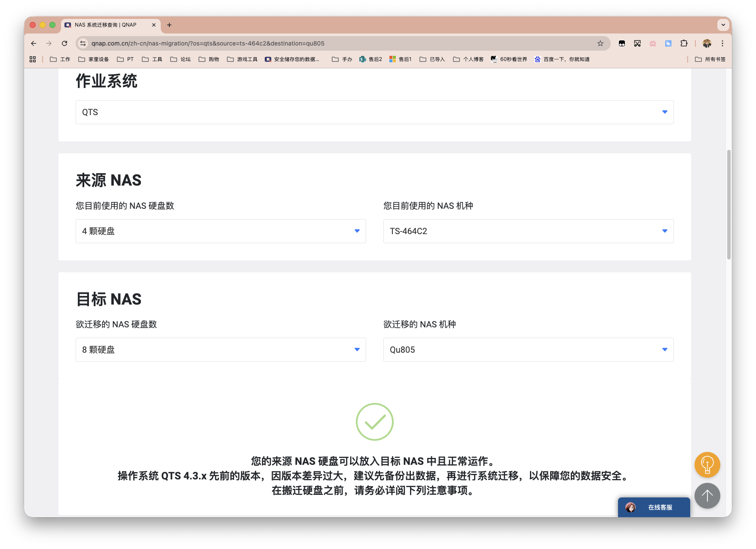This screenshot has height=549, width=756.
Task: Open the target 8 颗硬盘 dropdown
Action: 220,350
